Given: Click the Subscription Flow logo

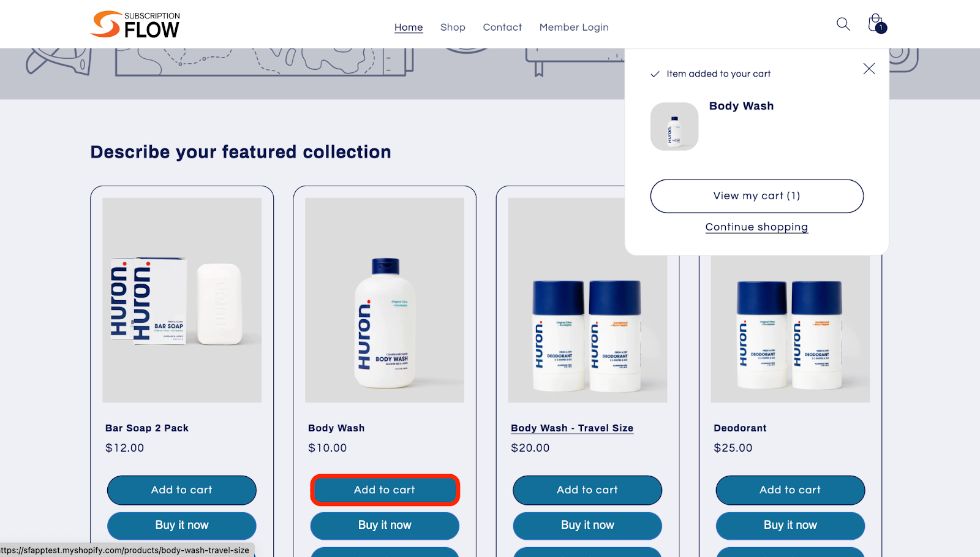Looking at the screenshot, I should click(135, 25).
